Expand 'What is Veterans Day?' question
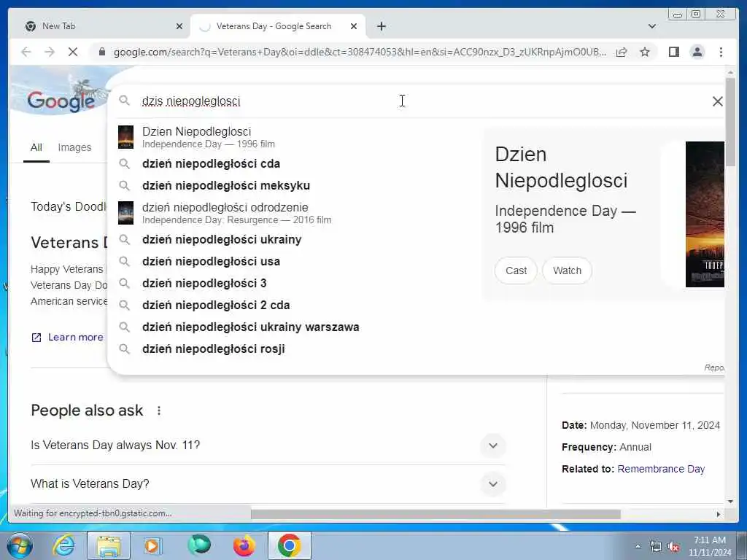This screenshot has width=747, height=560. coord(493,484)
